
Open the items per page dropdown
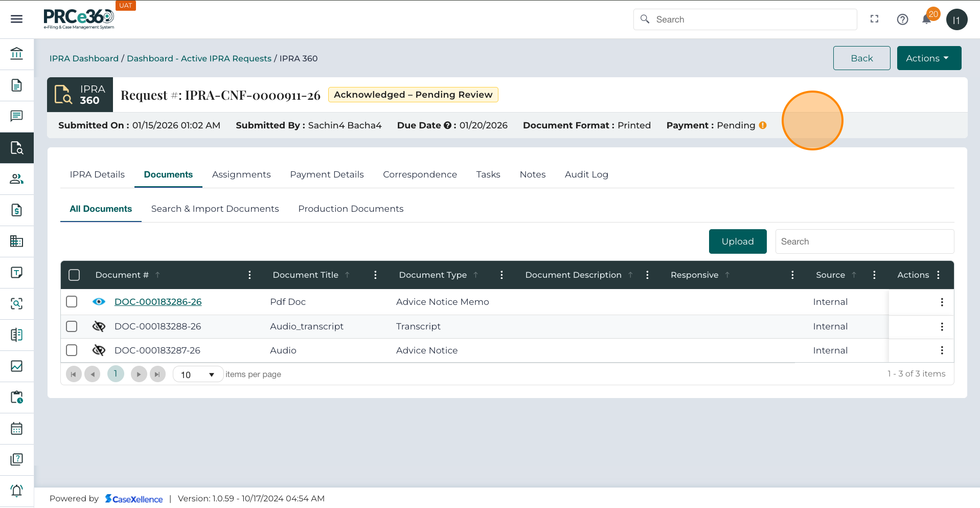click(x=198, y=374)
